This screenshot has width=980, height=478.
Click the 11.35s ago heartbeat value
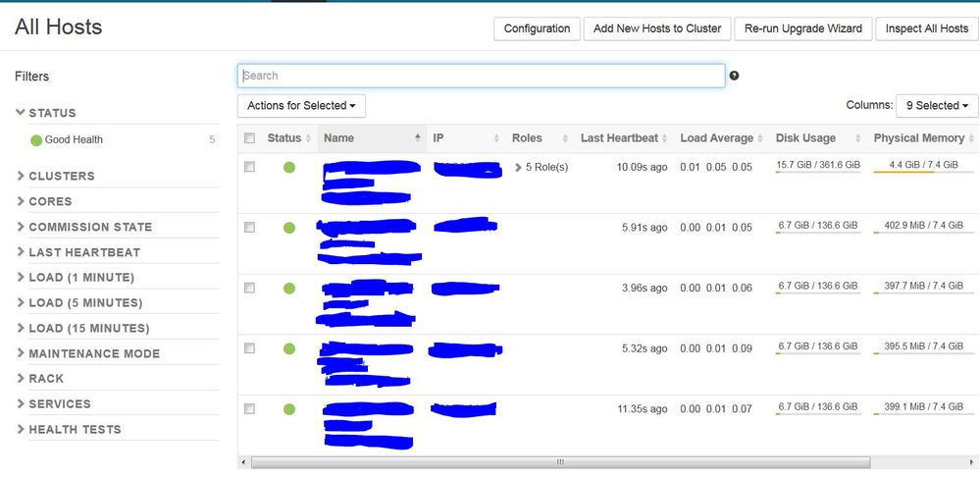642,409
